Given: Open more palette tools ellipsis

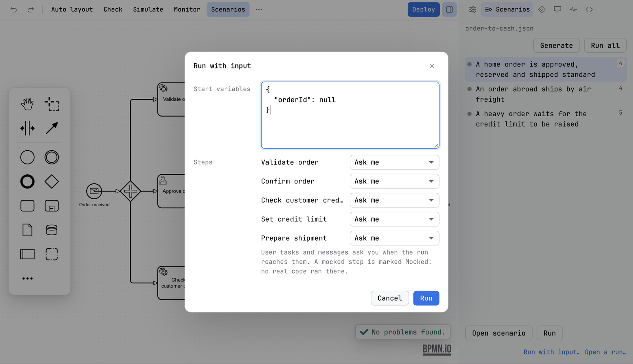Looking at the screenshot, I should point(27,279).
